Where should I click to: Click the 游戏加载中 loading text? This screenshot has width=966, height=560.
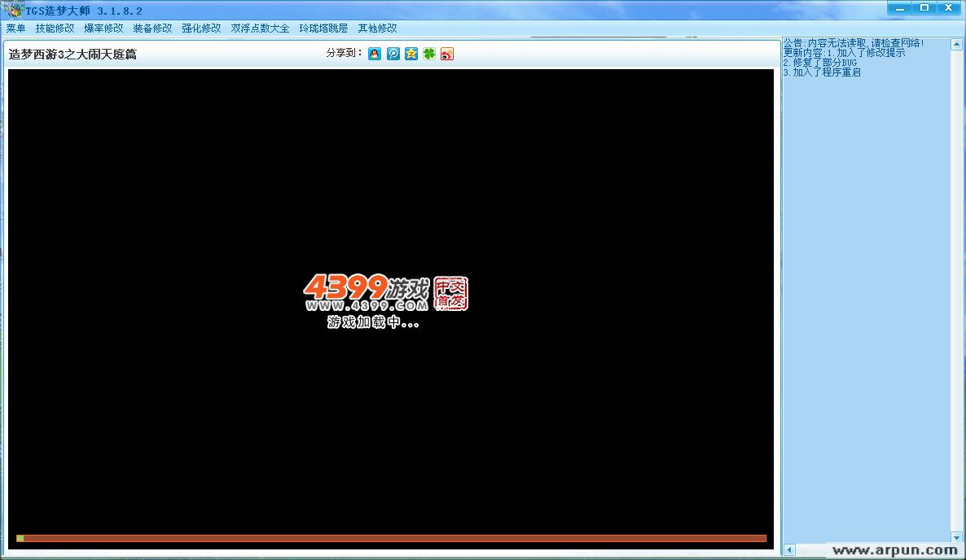(373, 322)
